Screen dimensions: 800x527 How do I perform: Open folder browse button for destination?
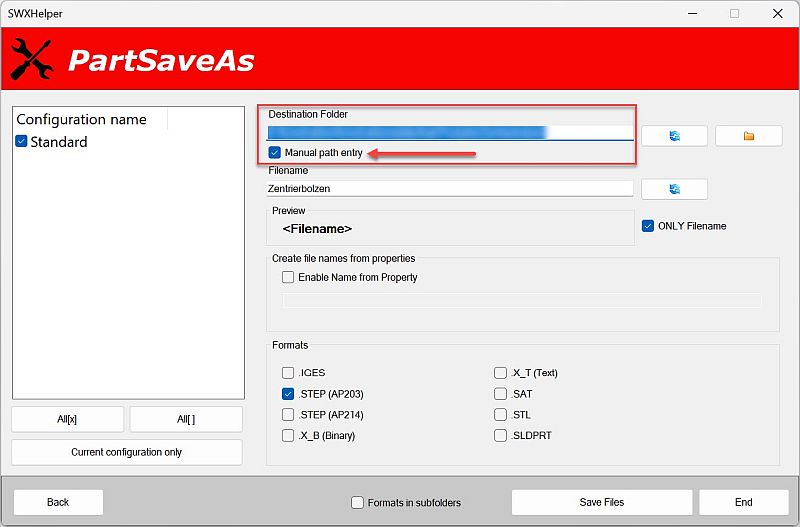(x=748, y=136)
